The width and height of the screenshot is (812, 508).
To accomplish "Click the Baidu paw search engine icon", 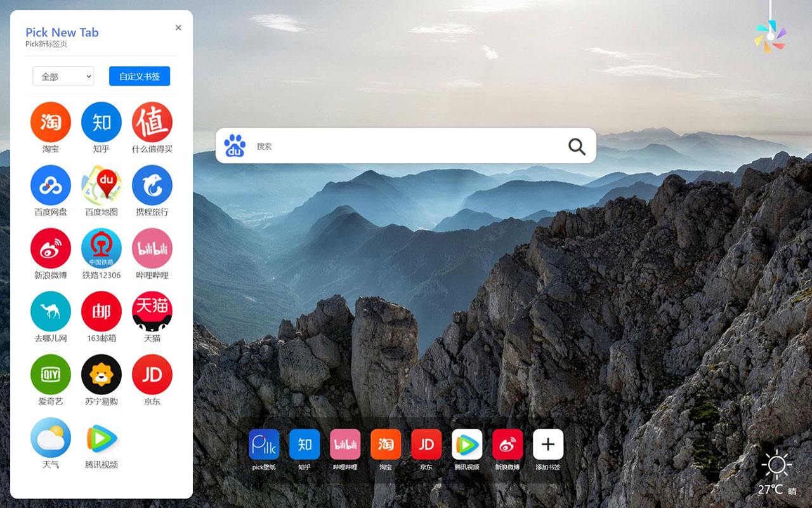I will pos(235,146).
